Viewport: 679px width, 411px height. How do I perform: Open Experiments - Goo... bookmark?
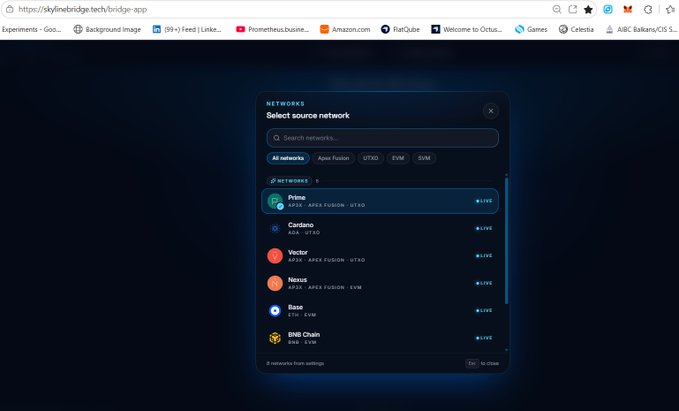(32, 29)
